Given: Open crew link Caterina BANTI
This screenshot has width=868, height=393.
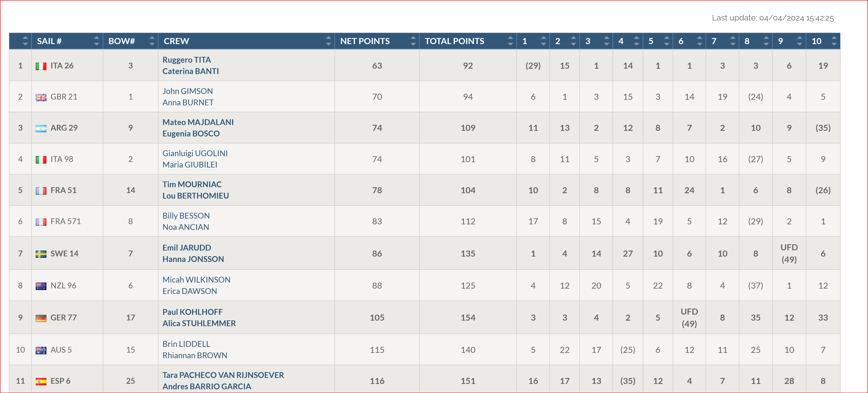Looking at the screenshot, I should tap(191, 71).
